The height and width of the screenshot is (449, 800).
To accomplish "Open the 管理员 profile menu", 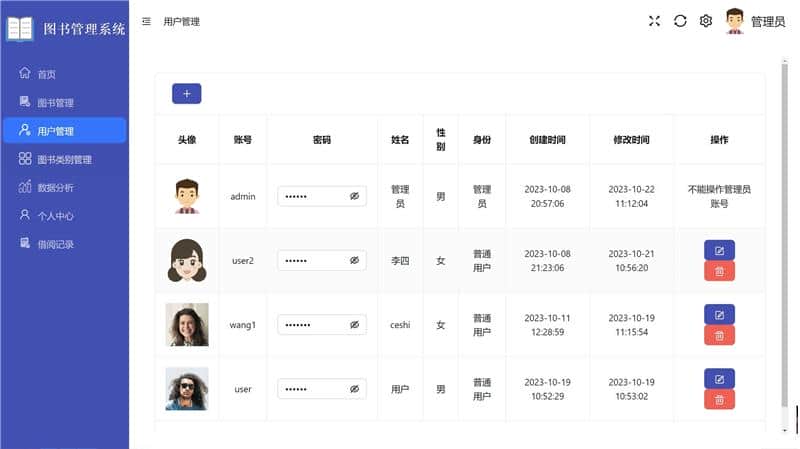I will pos(755,21).
